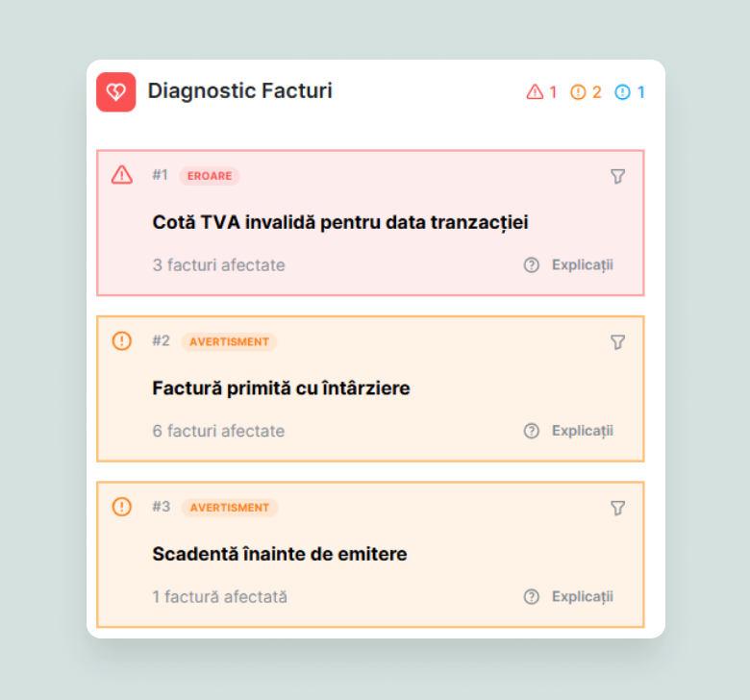The image size is (750, 700).
Task: Click the blue info count circle icon
Action: click(x=622, y=92)
